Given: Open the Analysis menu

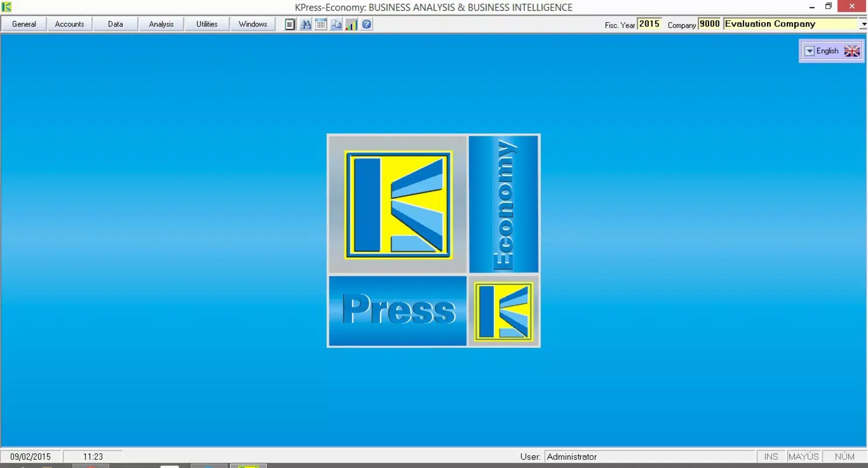Looking at the screenshot, I should [x=161, y=24].
